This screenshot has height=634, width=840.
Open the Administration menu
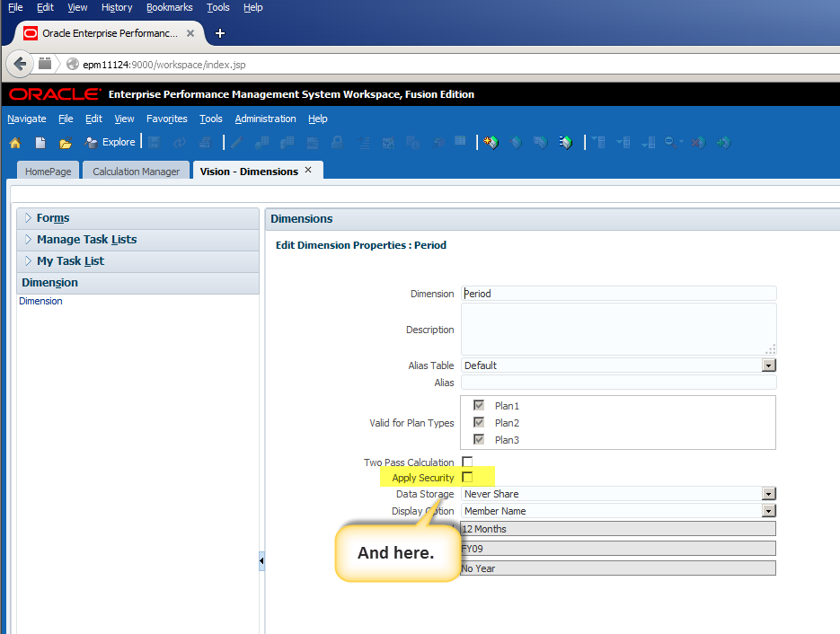[265, 119]
